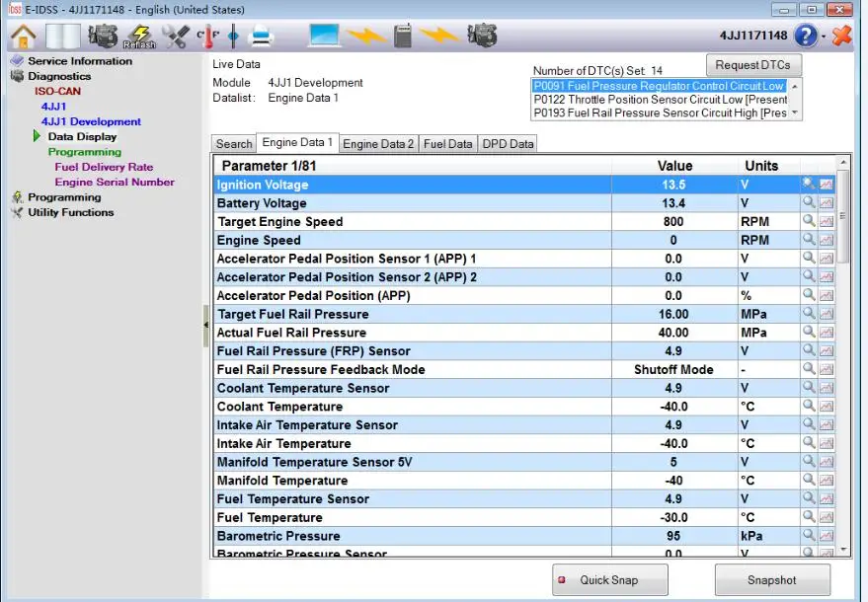Viewport: 868px width, 602px height.
Task: Click the graph icon for Battery Voltage row
Action: 827,203
